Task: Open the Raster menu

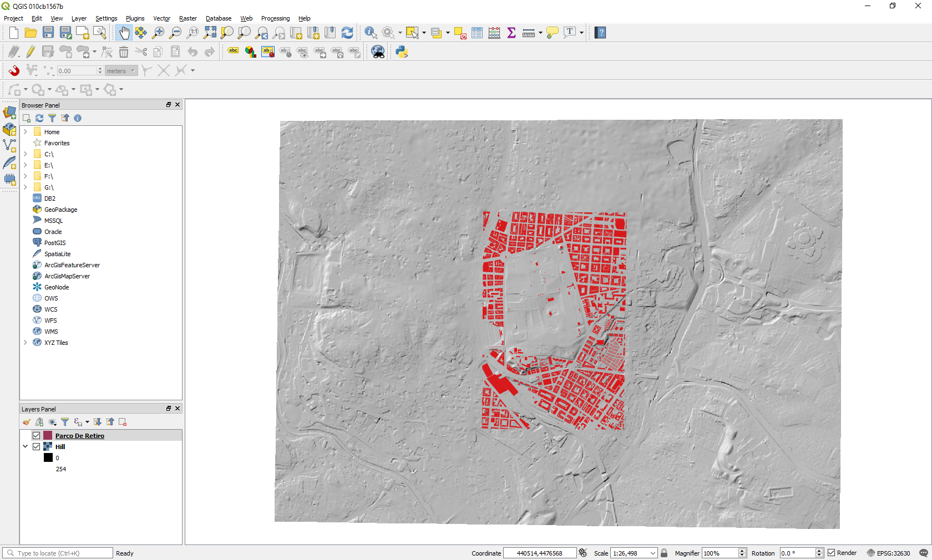Action: 188,18
